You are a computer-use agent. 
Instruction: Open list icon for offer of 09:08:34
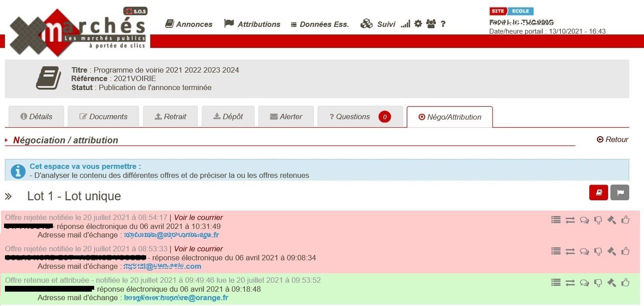click(x=556, y=251)
